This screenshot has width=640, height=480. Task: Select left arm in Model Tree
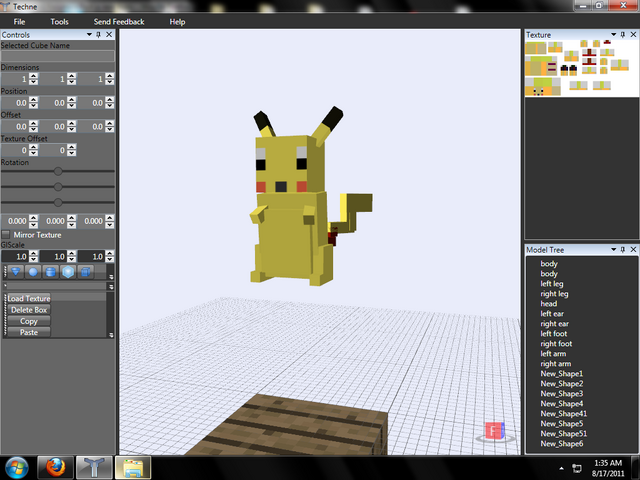tap(553, 354)
